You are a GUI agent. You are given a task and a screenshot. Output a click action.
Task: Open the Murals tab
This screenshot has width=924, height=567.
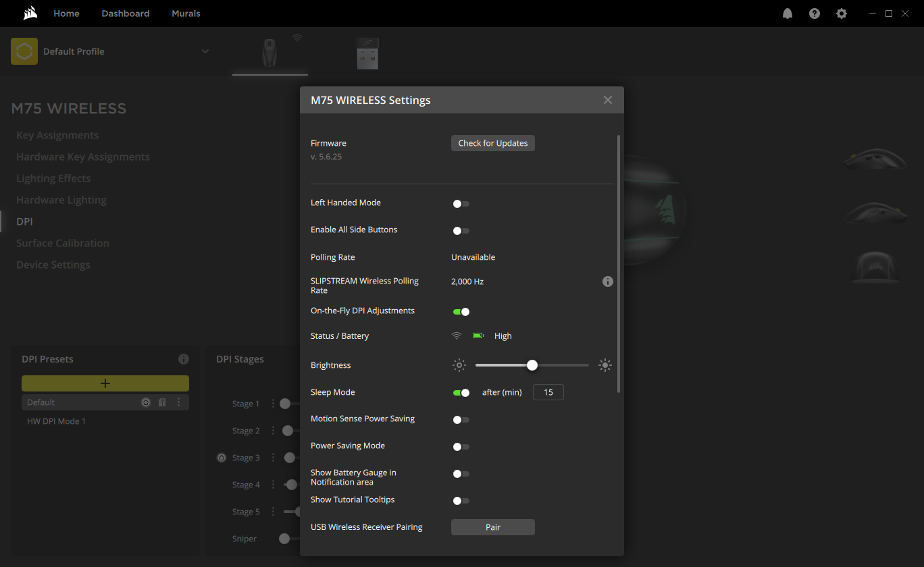click(186, 13)
